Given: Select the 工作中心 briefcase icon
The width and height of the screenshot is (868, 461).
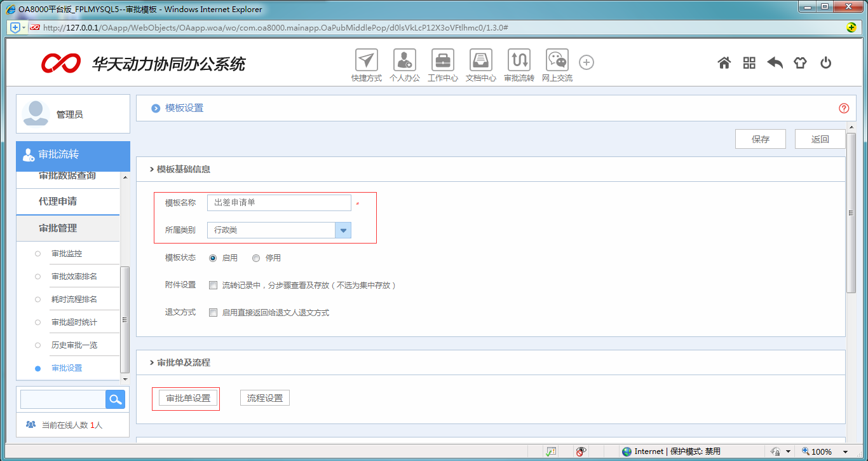Looking at the screenshot, I should (x=442, y=62).
